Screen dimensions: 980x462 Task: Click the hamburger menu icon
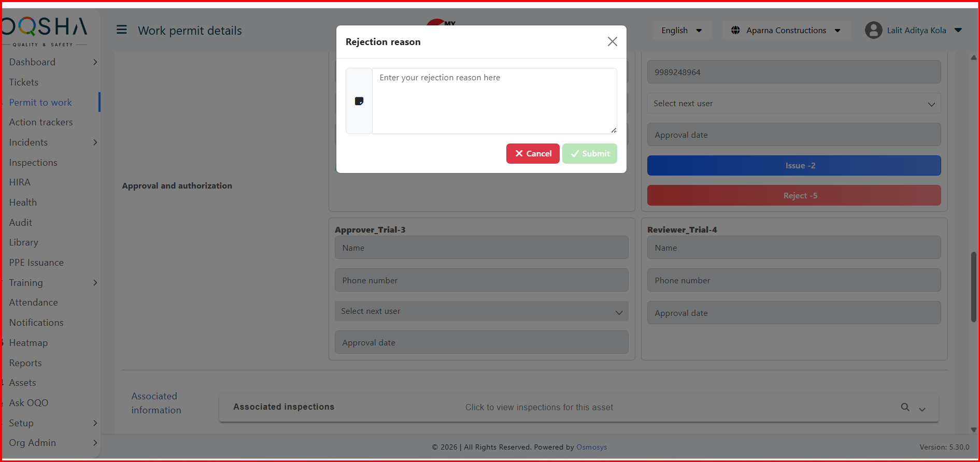(122, 30)
